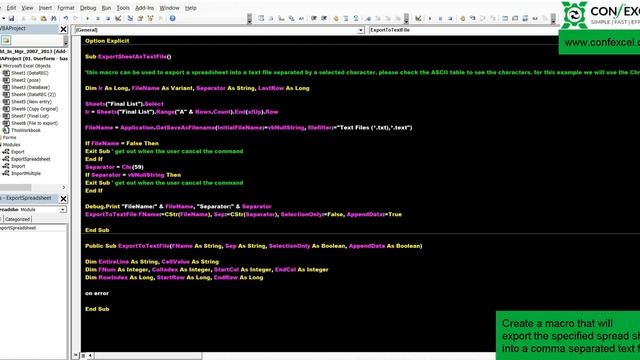This screenshot has height=360, width=640.
Task: Click the 'Option Explicit' code line
Action: (107, 41)
